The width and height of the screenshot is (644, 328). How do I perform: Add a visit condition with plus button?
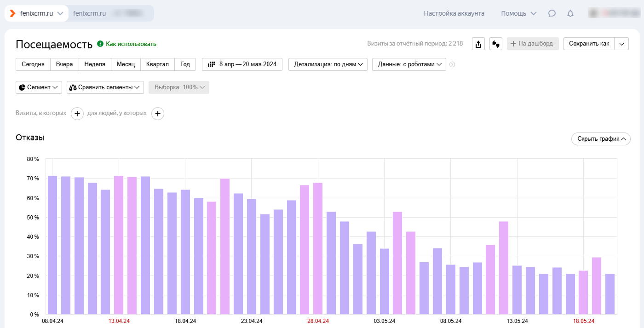(x=77, y=113)
